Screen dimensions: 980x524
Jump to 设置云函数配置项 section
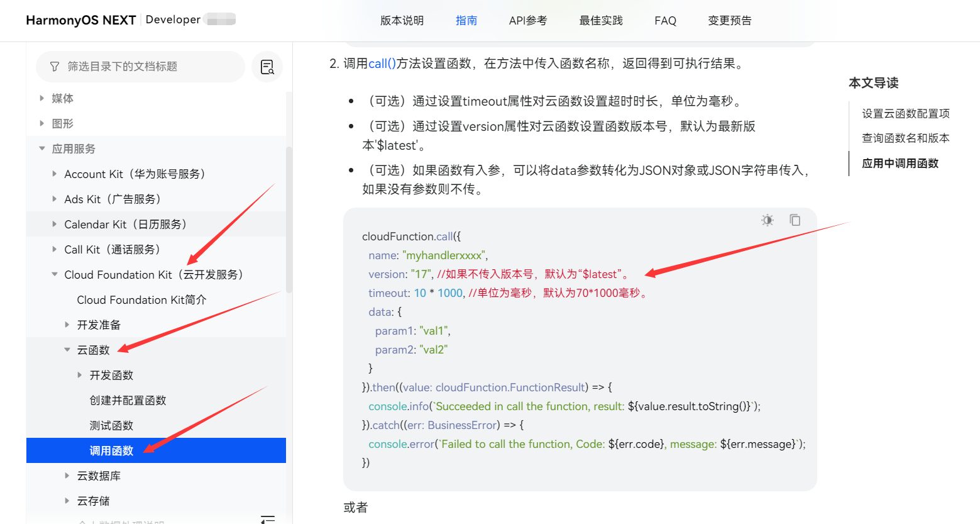[x=905, y=113]
